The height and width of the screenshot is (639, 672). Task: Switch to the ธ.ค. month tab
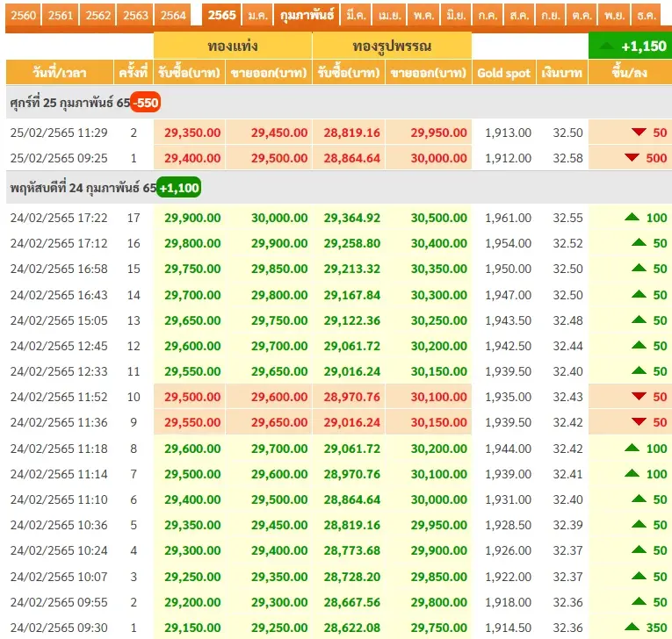(647, 16)
